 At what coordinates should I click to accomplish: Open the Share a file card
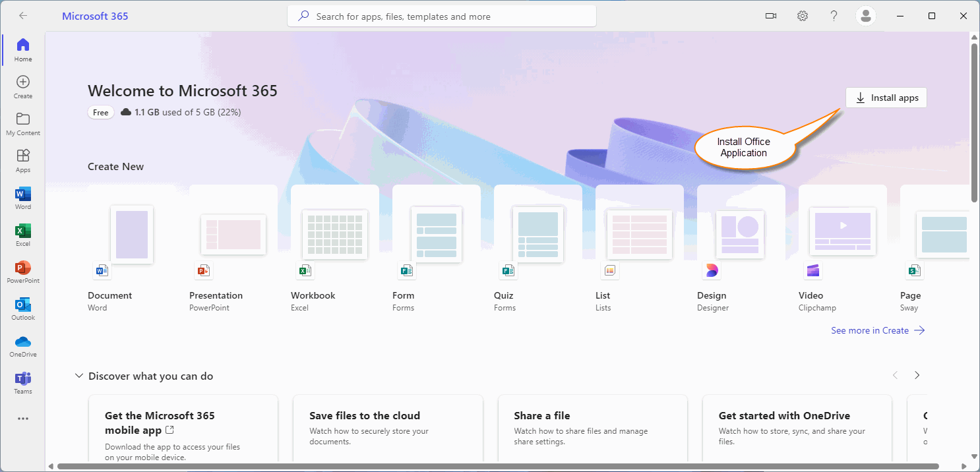tap(593, 428)
